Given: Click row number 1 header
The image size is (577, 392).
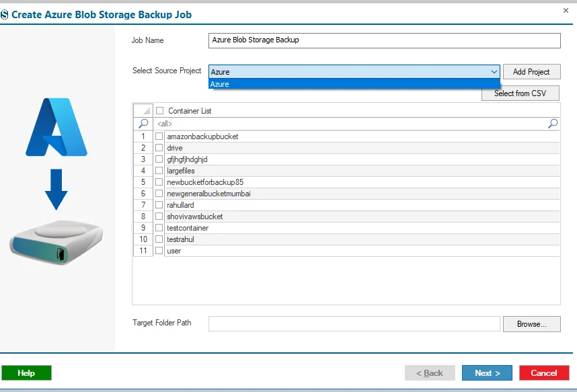Looking at the screenshot, I should pyautogui.click(x=143, y=136).
